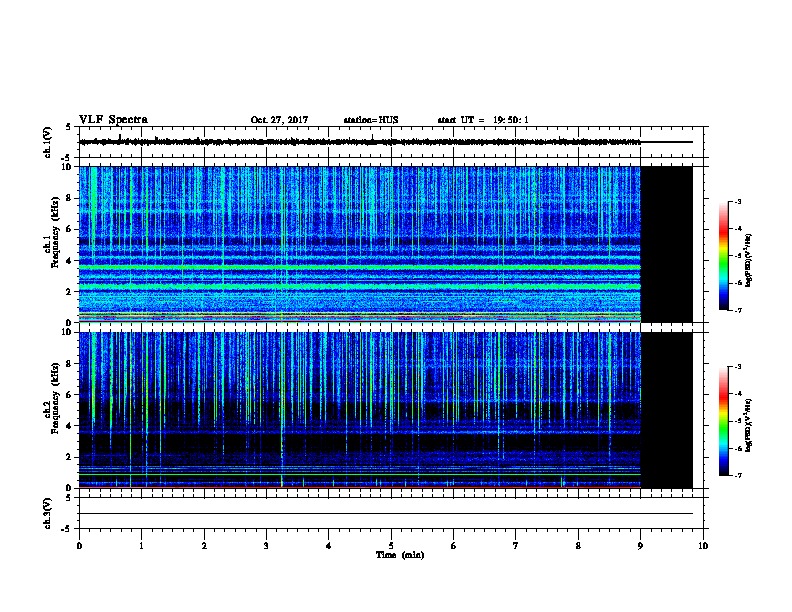Click the "10" tick on ch.1 frequency axis
Screen dimensions: 792x612
[x=67, y=167]
